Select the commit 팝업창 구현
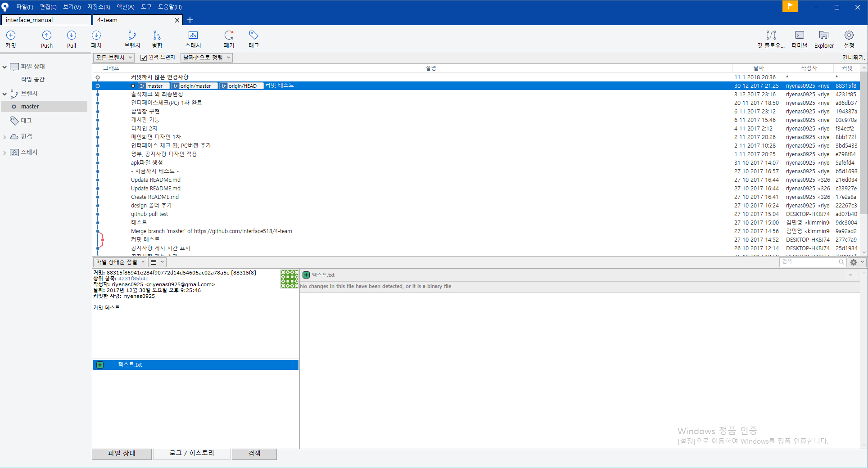Screen dimensions: 868x468 [x=476, y=112]
